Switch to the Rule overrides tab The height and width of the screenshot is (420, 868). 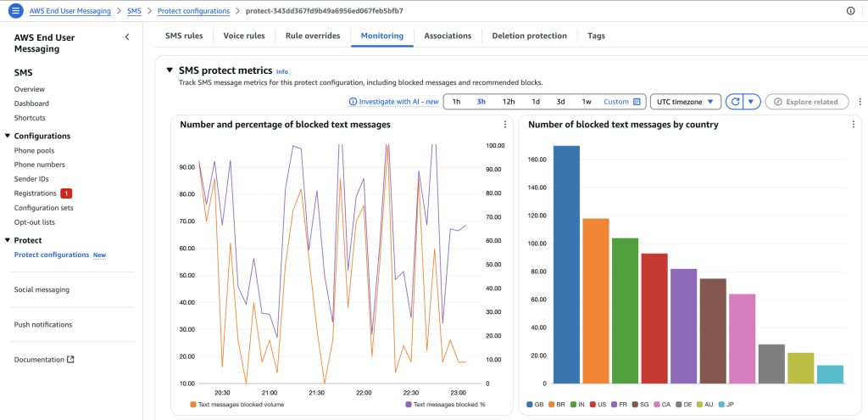313,36
